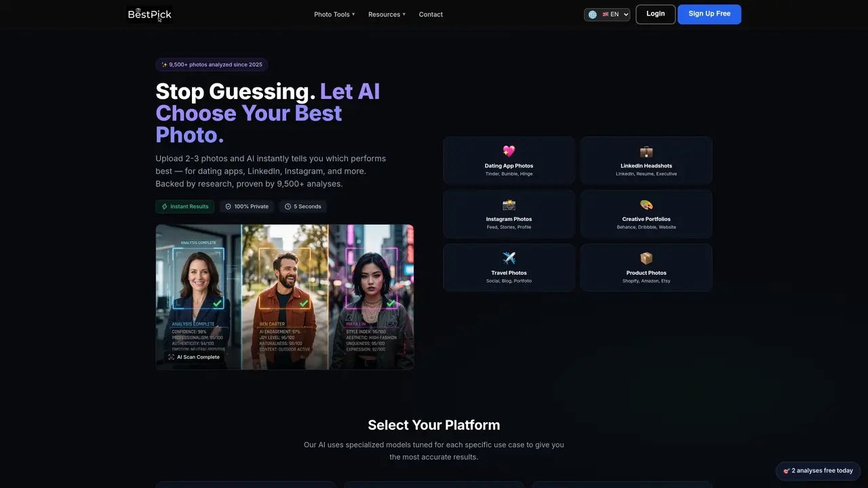Click the Social, Blog, Portfolio subtitle
Screen dimensions: 868x488
[x=509, y=281]
